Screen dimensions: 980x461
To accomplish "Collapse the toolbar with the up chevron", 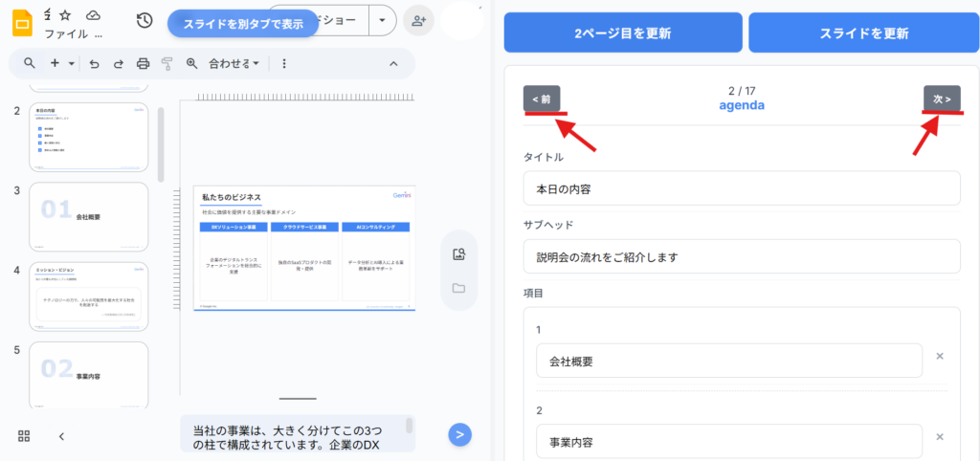I will click(x=393, y=63).
